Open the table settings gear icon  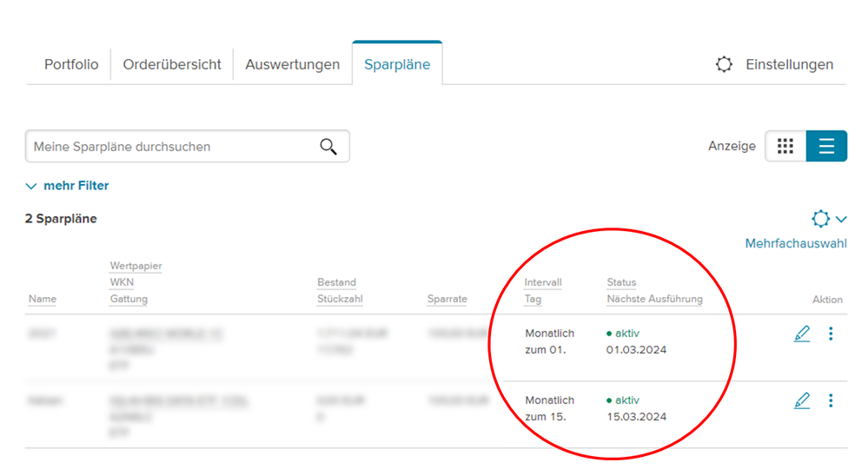(820, 219)
